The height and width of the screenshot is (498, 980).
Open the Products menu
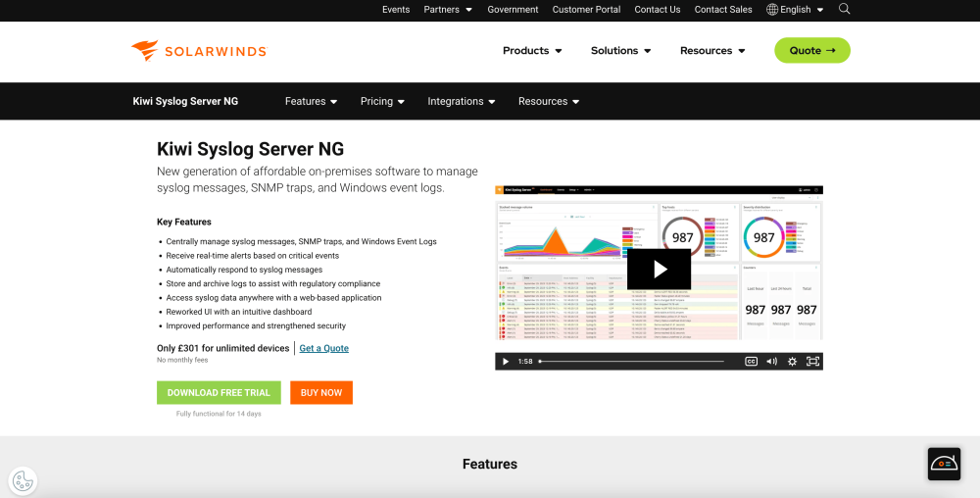[532, 51]
